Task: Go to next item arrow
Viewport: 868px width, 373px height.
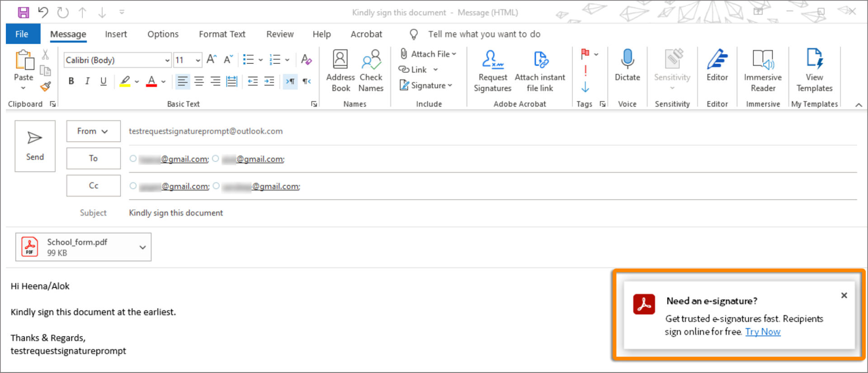Action: tap(102, 12)
